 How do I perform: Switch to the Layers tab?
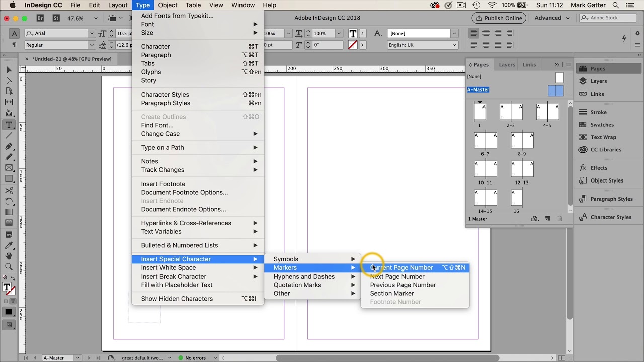(x=507, y=65)
